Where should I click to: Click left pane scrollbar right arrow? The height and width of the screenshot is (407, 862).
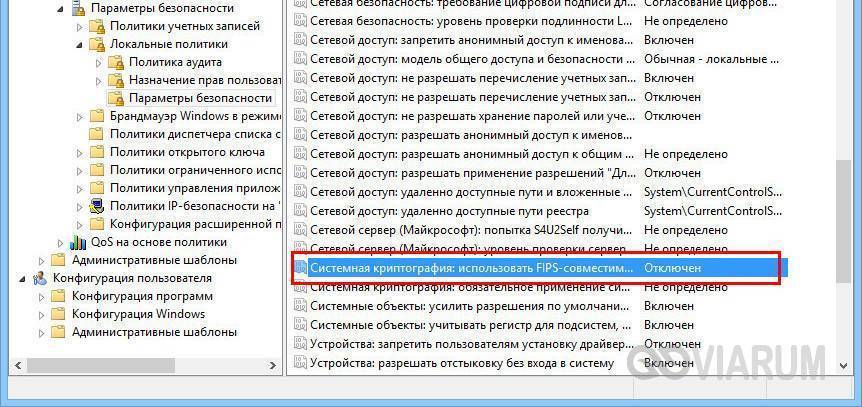pyautogui.click(x=273, y=365)
